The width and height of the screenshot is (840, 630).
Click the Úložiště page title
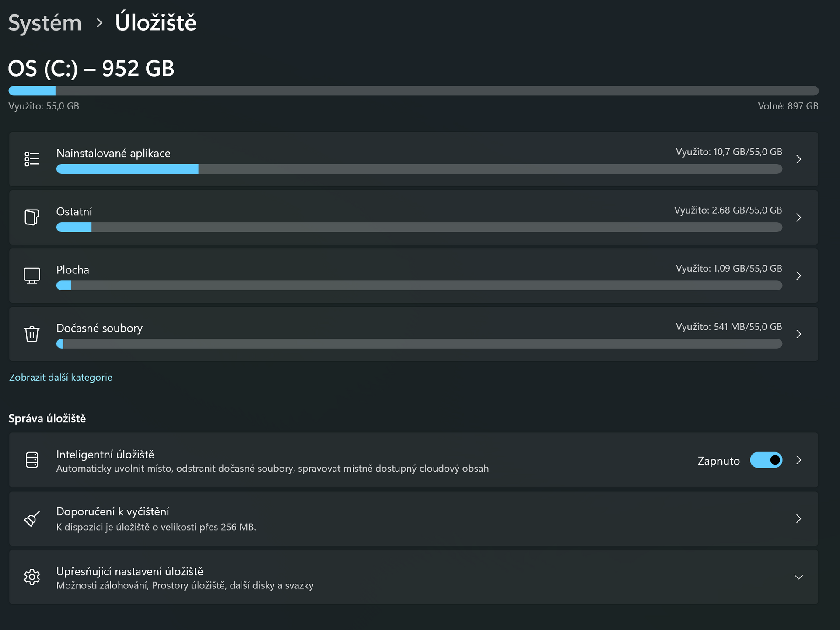pyautogui.click(x=155, y=23)
